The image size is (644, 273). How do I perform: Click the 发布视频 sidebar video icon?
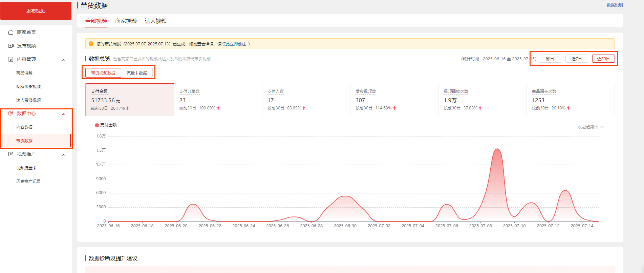pos(11,46)
